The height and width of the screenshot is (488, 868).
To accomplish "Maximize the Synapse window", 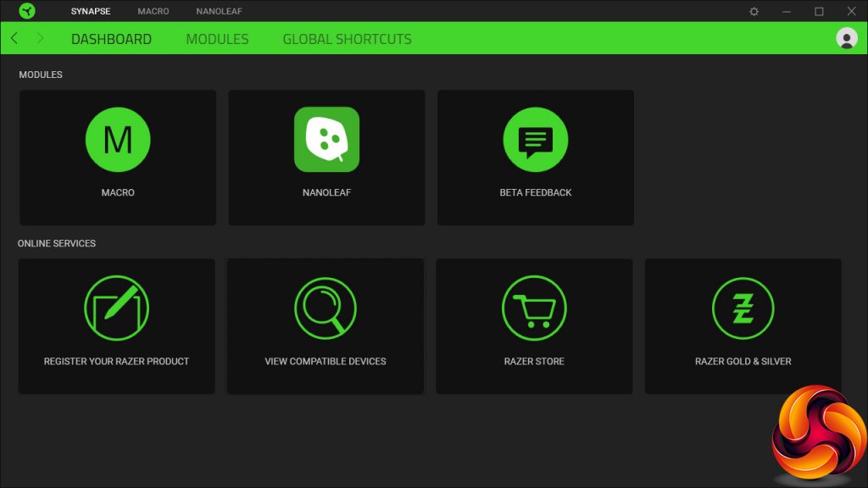I will [819, 11].
